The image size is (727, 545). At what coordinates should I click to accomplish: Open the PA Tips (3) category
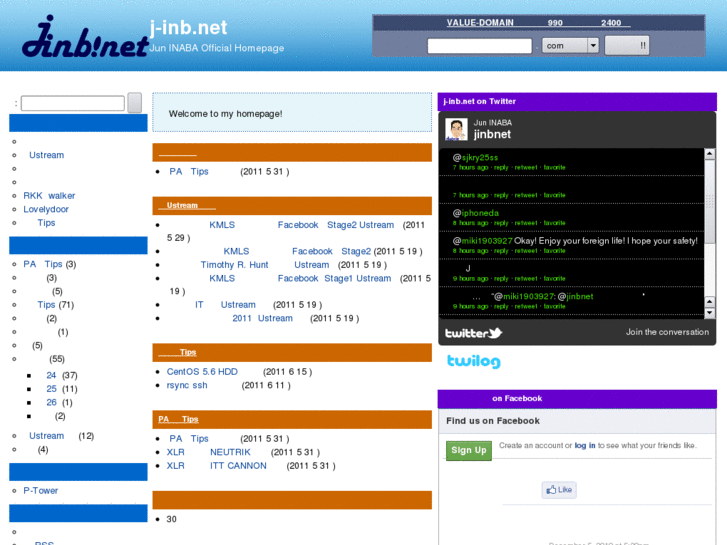point(43,264)
